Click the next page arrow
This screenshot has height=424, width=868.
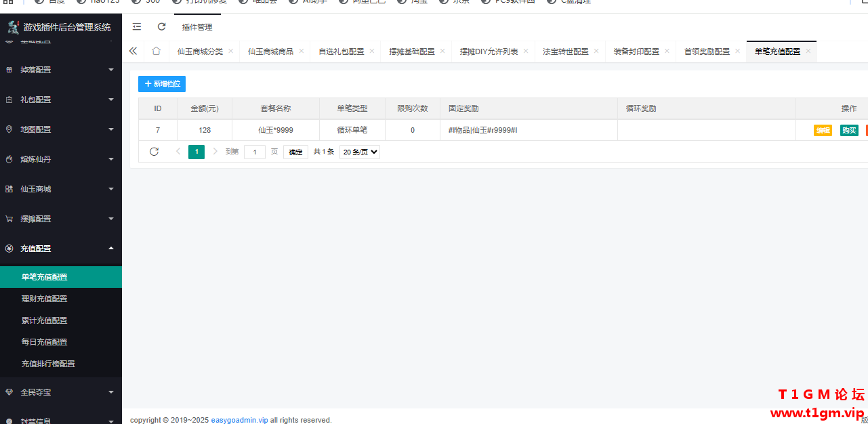[215, 152]
